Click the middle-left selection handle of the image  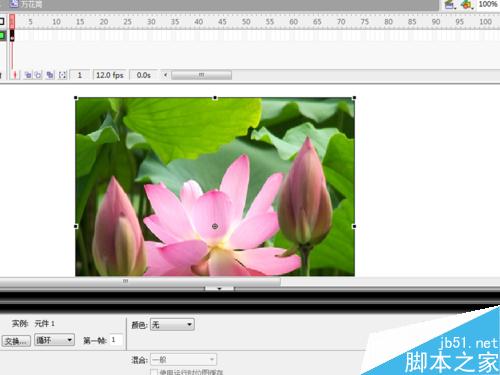tap(76, 226)
